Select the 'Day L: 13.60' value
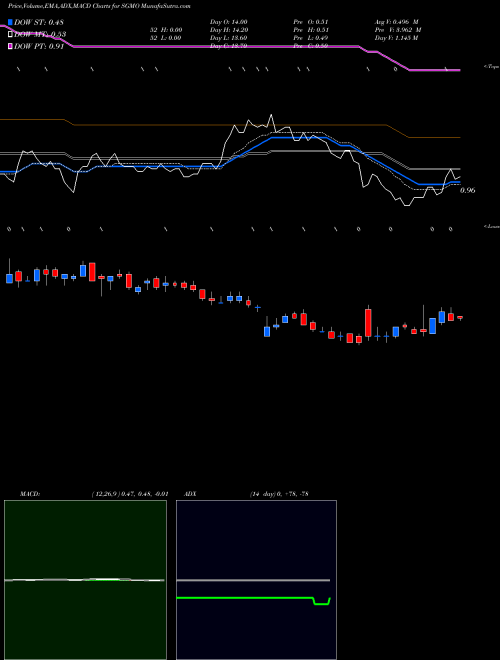Screen dimensions: 500x660 pyautogui.click(x=229, y=38)
